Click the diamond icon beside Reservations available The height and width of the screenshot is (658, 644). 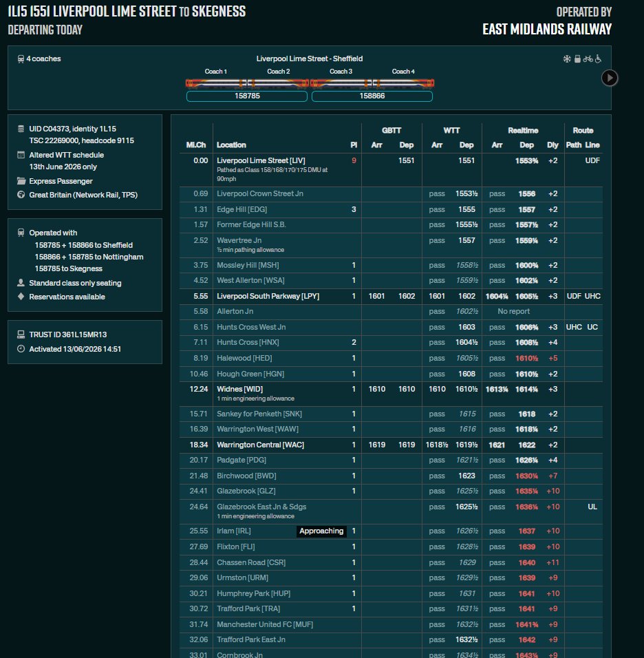(x=21, y=296)
